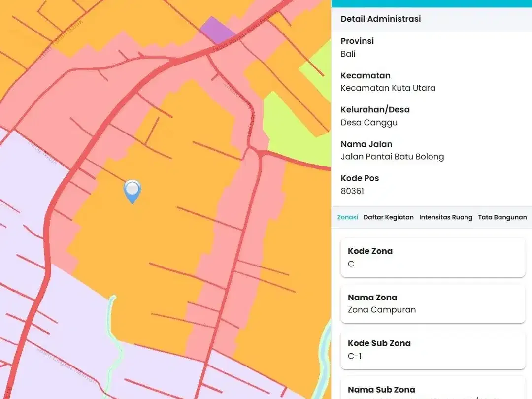Image resolution: width=532 pixels, height=399 pixels.
Task: Select the sub zone code C-1
Action: pyautogui.click(x=355, y=356)
